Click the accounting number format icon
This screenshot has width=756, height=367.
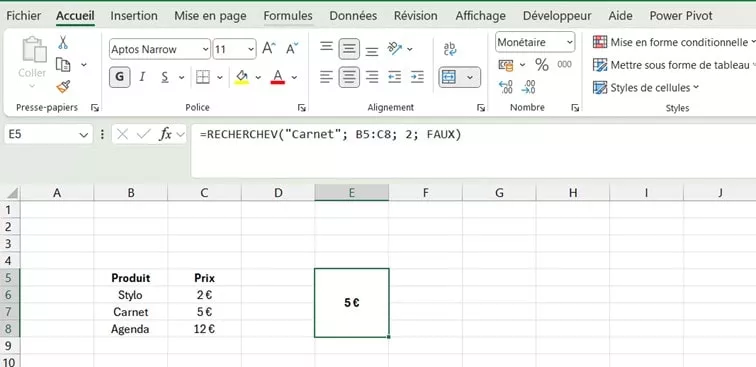(506, 65)
